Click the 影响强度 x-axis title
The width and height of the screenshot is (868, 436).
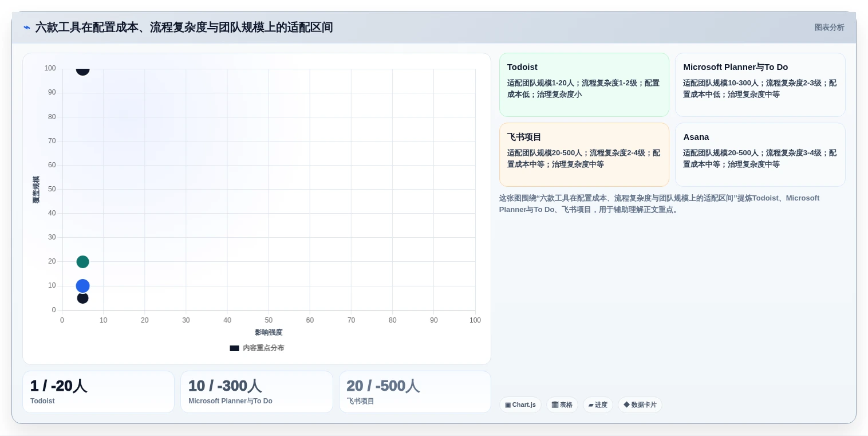[x=269, y=332]
